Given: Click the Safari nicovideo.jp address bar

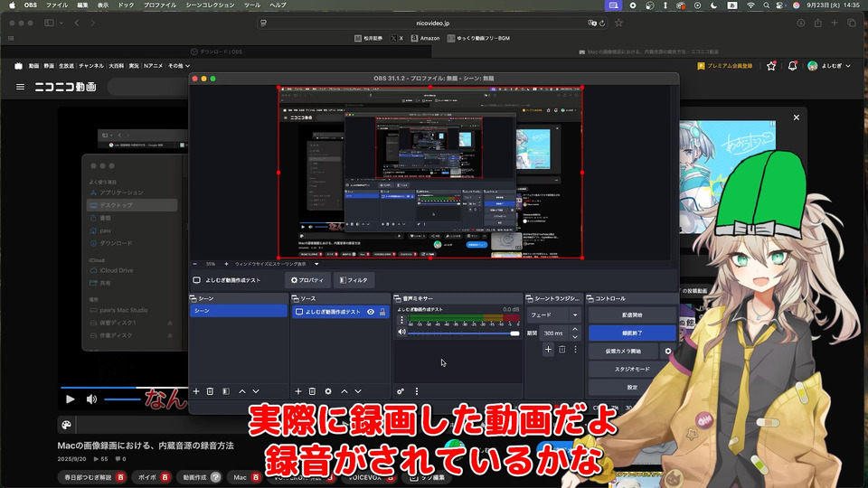Looking at the screenshot, I should [x=433, y=23].
